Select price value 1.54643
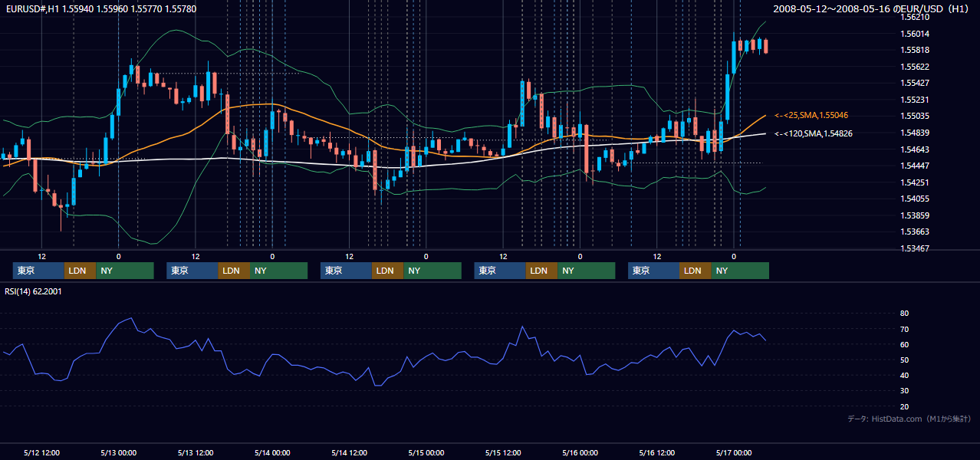Viewport: 980px width, 460px height. point(916,149)
